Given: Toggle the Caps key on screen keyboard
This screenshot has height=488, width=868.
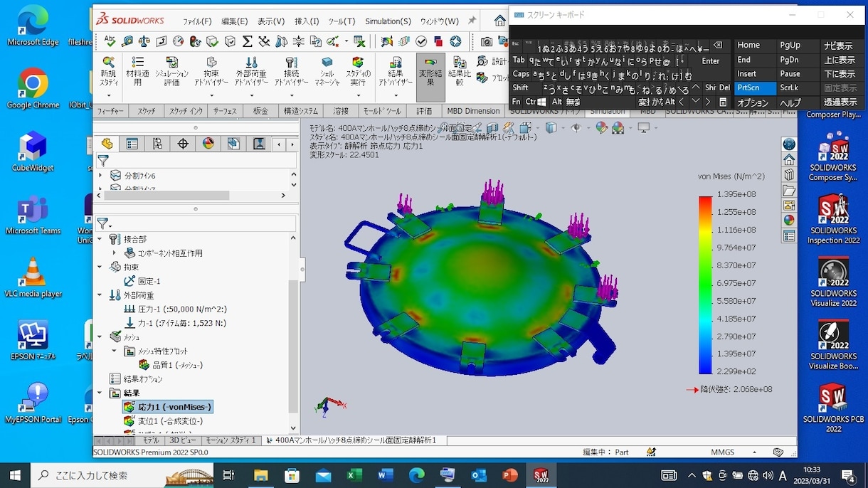Looking at the screenshot, I should (521, 74).
